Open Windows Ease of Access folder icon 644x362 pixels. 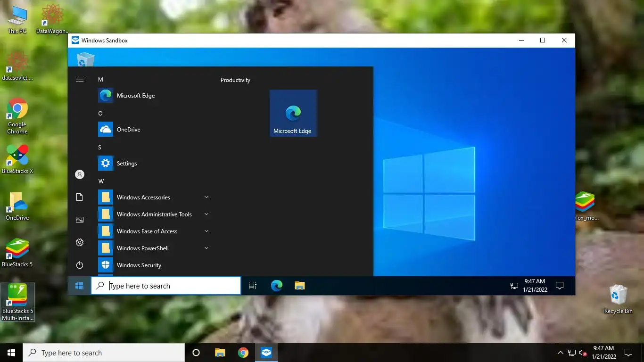(x=106, y=231)
